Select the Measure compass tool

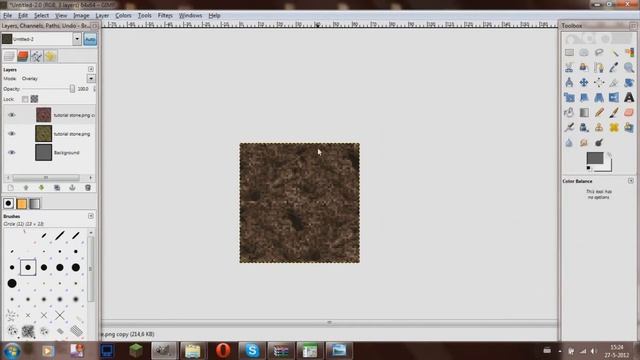pyautogui.click(x=569, y=82)
